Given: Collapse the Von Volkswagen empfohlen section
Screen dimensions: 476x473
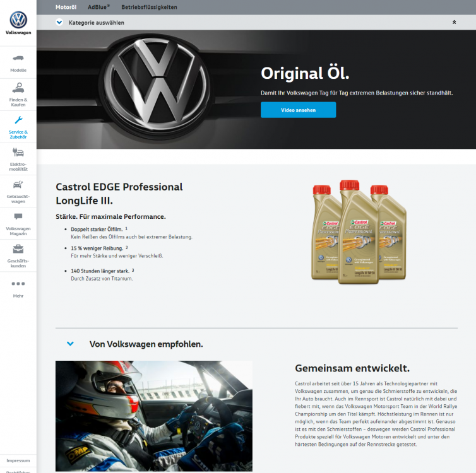Looking at the screenshot, I should pos(70,344).
